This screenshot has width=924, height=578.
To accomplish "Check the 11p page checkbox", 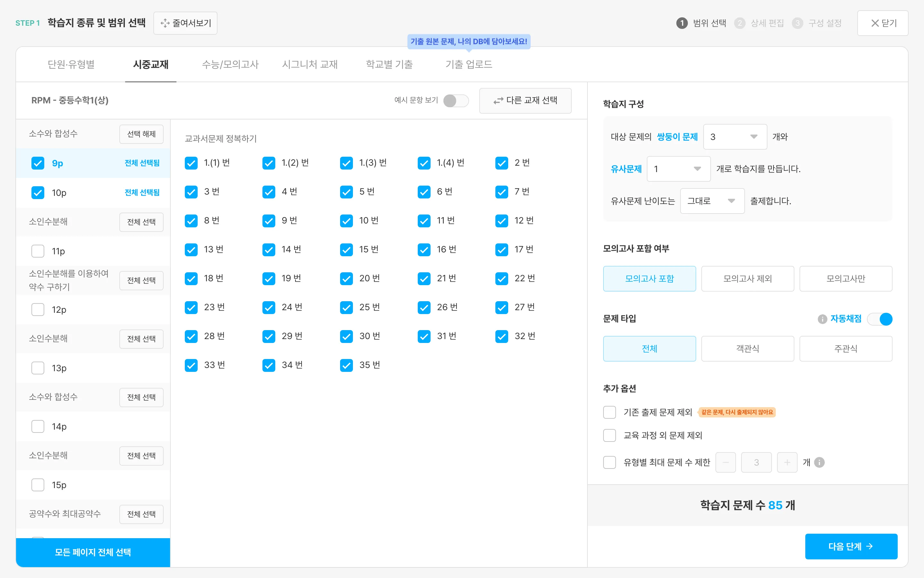I will click(x=38, y=251).
